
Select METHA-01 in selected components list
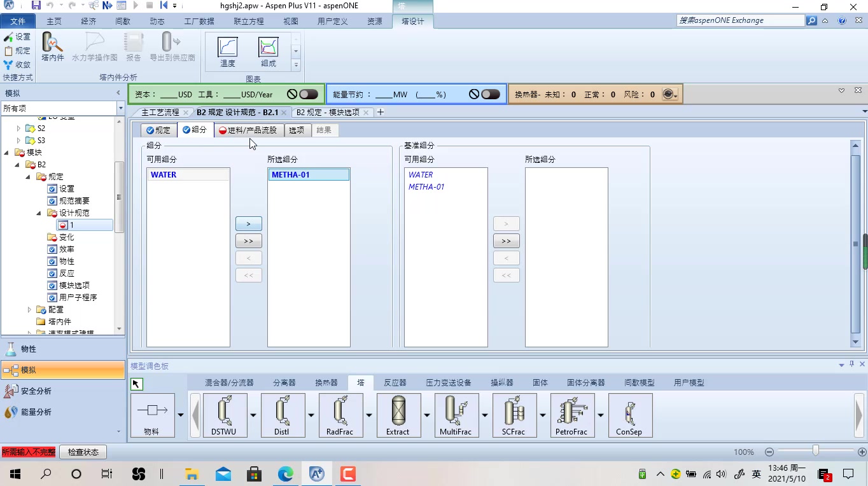tap(309, 175)
